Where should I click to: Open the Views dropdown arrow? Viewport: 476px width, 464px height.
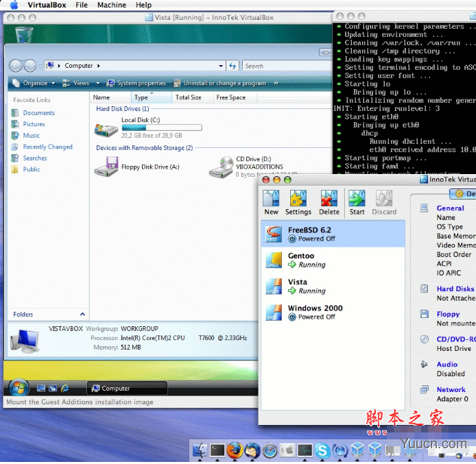click(98, 83)
